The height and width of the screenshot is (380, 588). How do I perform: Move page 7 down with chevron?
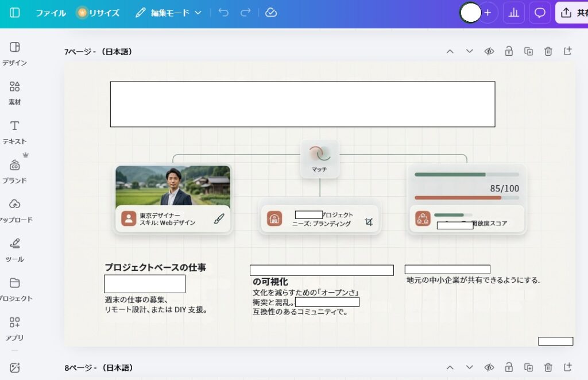pyautogui.click(x=470, y=52)
